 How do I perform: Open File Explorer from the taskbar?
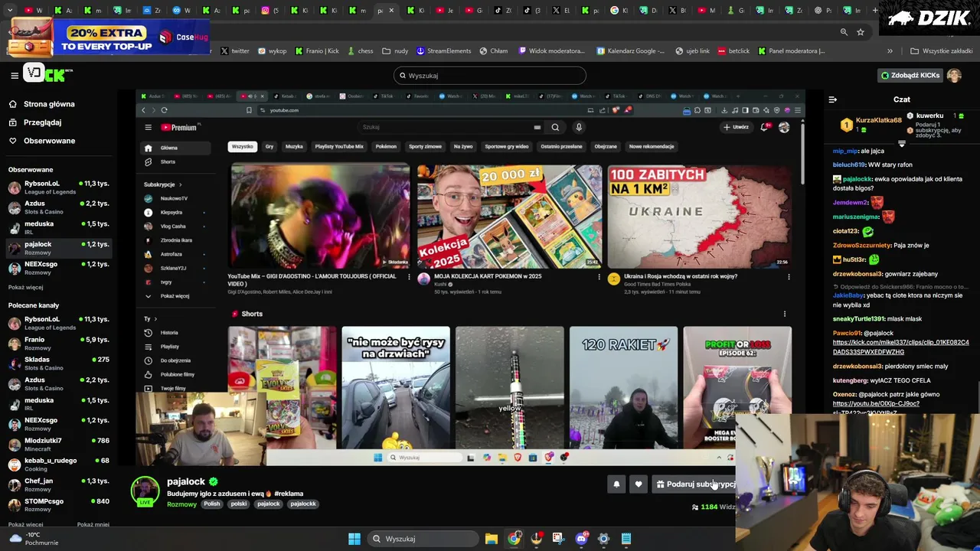pos(492,539)
